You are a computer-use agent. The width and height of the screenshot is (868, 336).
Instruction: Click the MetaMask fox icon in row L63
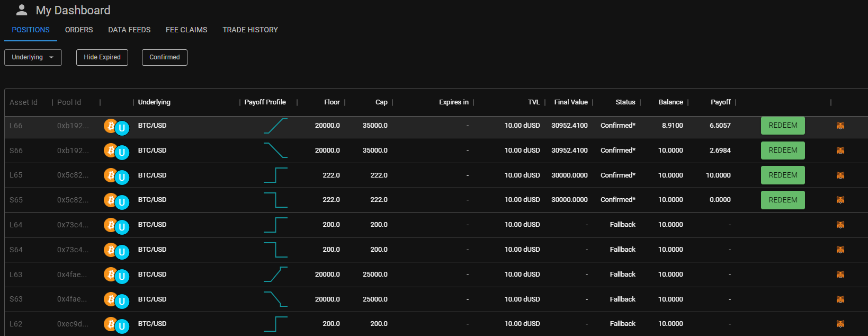click(840, 275)
